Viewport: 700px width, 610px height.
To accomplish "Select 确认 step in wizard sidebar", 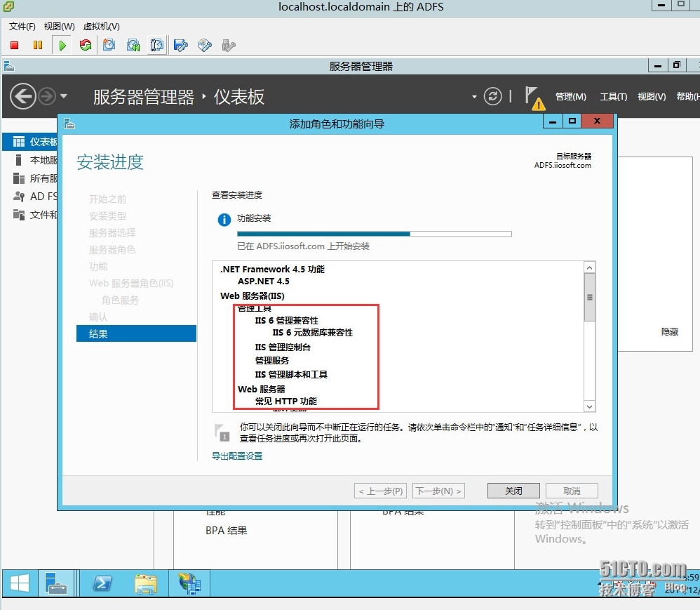I will click(98, 317).
